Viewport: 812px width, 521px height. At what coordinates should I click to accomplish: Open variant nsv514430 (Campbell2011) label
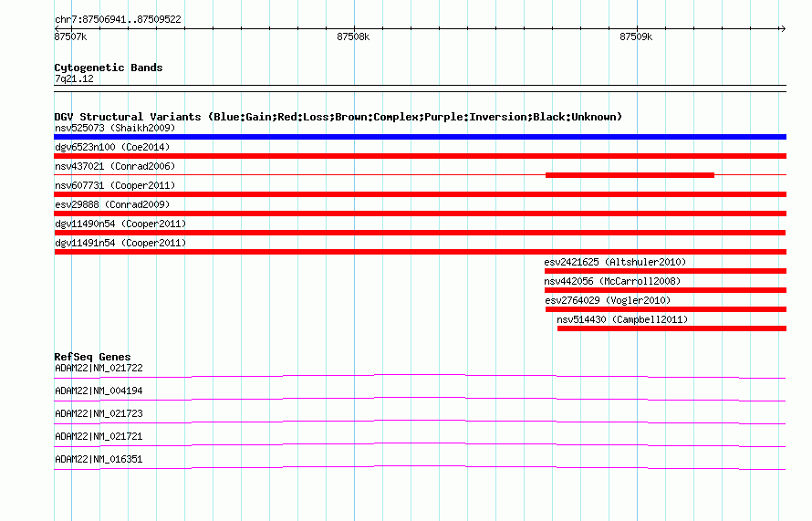click(622, 319)
